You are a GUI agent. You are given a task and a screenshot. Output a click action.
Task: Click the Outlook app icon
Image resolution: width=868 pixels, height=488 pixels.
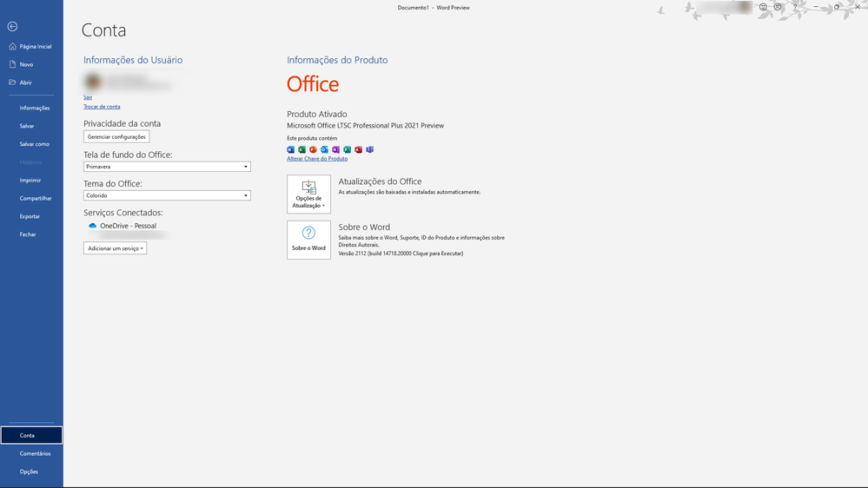tap(324, 149)
